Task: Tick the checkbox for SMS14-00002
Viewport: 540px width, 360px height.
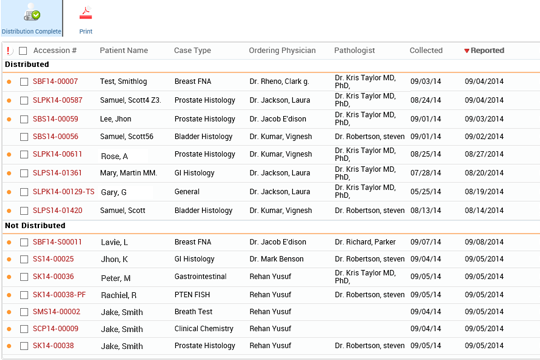Action: pyautogui.click(x=24, y=312)
